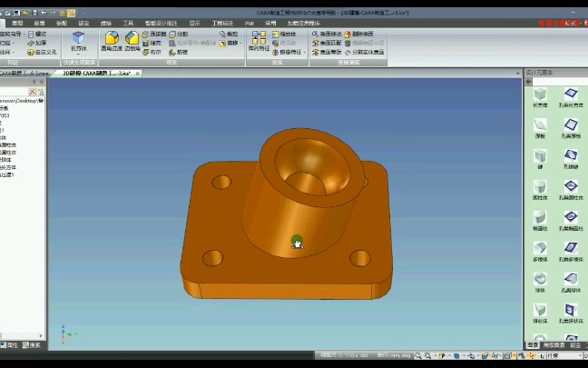Screen dimensions: 588x368
Task: Expand the 拉伸向导 extrude wizard dropdown
Action: [24, 35]
